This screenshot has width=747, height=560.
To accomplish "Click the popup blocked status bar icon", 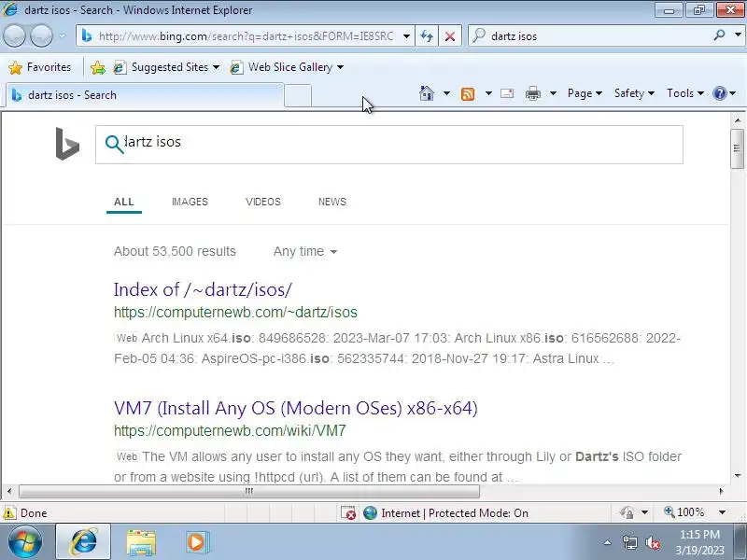I will pos(348,512).
